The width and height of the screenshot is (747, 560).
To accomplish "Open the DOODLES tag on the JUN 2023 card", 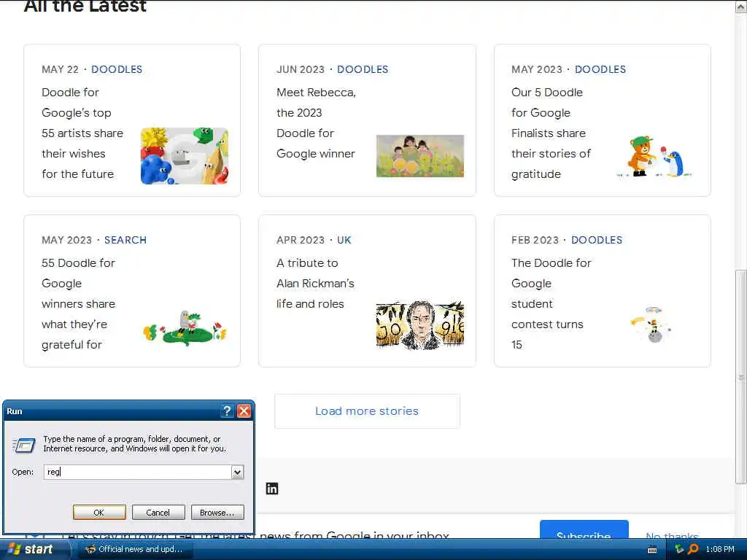I will pyautogui.click(x=363, y=69).
